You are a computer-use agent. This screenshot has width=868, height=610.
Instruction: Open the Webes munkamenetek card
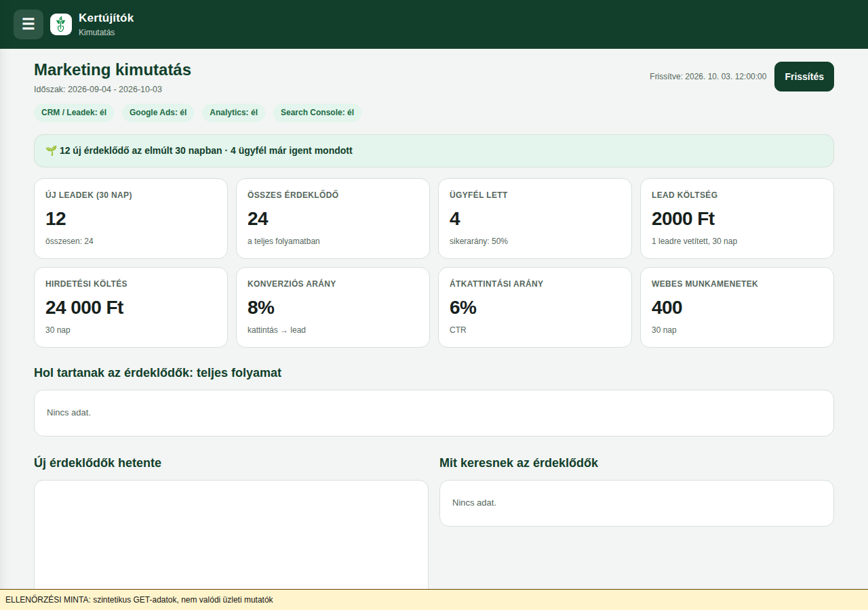pos(737,307)
